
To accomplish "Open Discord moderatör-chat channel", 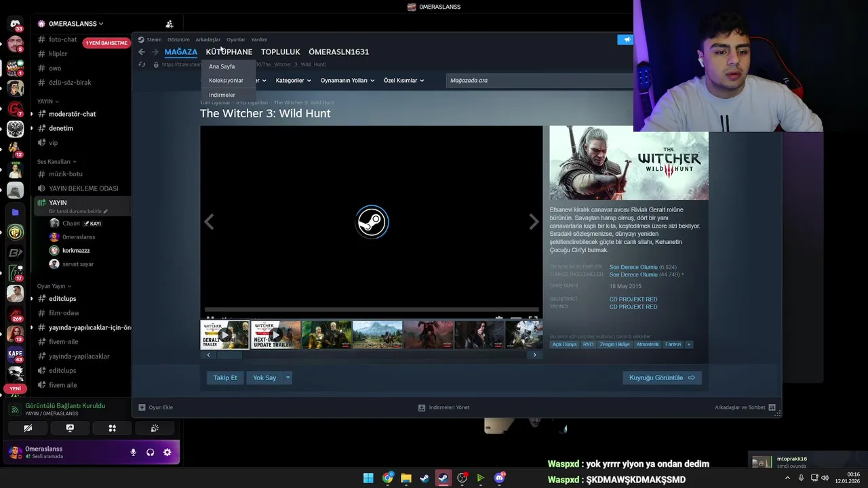I will tap(72, 114).
